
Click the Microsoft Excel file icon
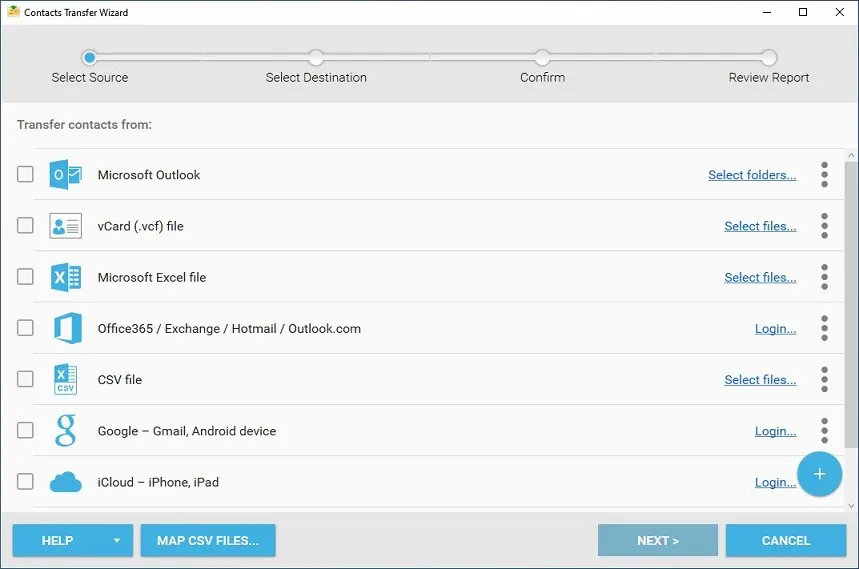pyautogui.click(x=66, y=277)
